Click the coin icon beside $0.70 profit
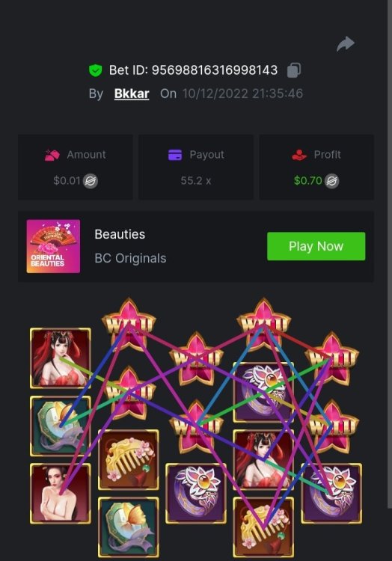The image size is (392, 561). coord(331,181)
